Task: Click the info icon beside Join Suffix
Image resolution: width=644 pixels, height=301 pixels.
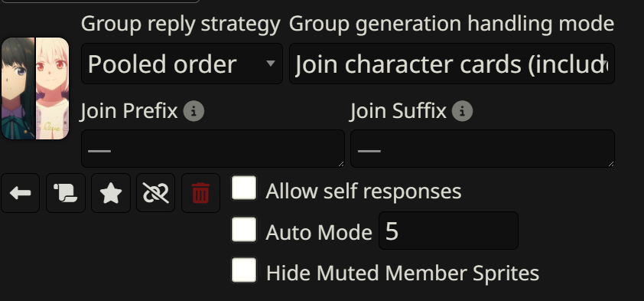Action: [462, 111]
